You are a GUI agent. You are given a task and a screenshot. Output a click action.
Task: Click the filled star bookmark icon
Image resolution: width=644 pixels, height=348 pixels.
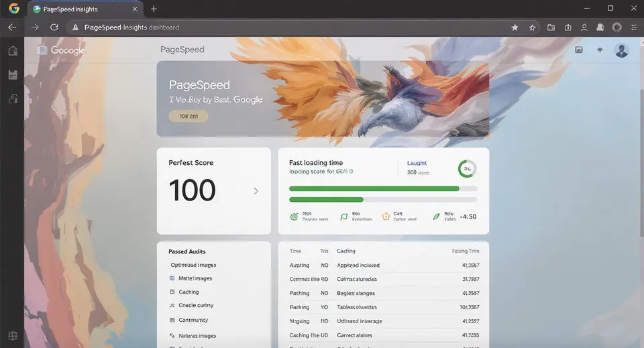[515, 27]
